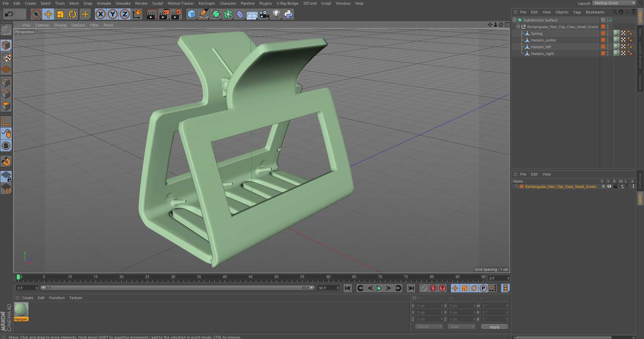Add a Camera object
This screenshot has height=339, width=644.
[264, 14]
